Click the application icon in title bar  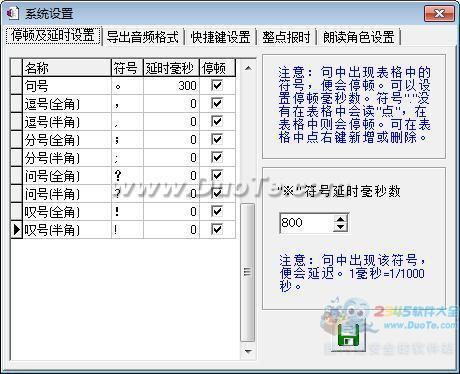(x=12, y=13)
